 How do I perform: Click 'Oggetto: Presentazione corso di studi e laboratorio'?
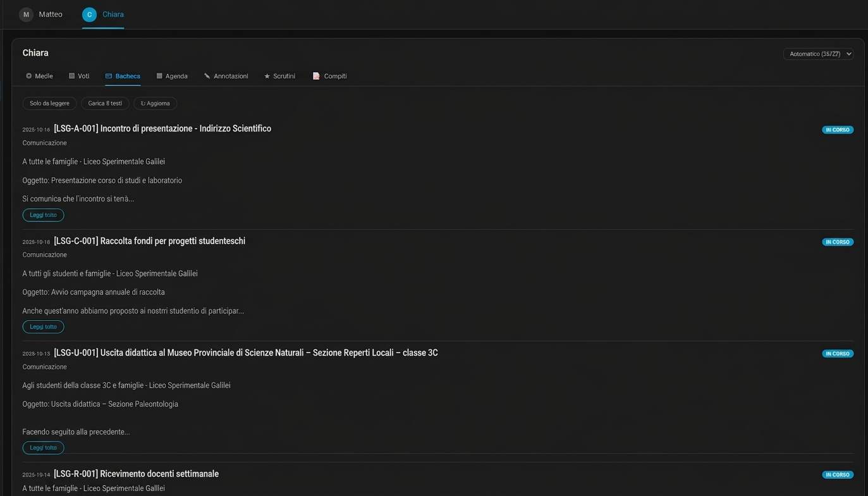(102, 180)
